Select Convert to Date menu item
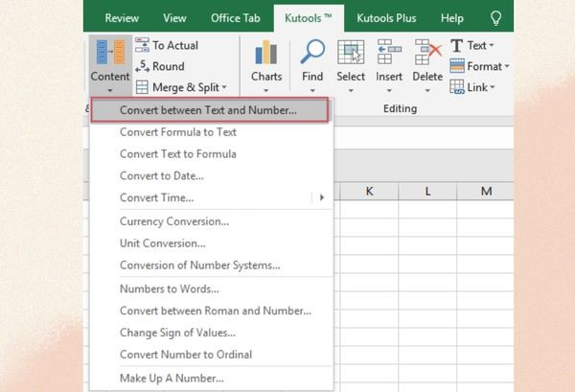 (212, 176)
